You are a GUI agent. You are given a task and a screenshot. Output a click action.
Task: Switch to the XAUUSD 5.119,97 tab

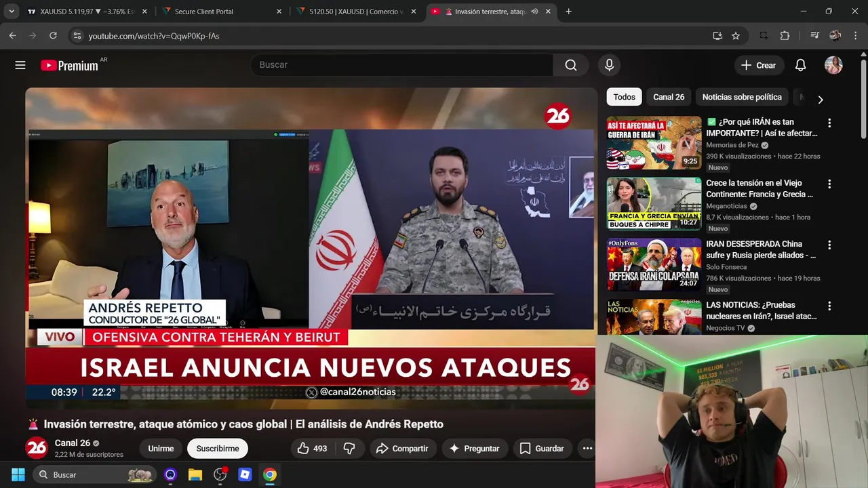(88, 12)
